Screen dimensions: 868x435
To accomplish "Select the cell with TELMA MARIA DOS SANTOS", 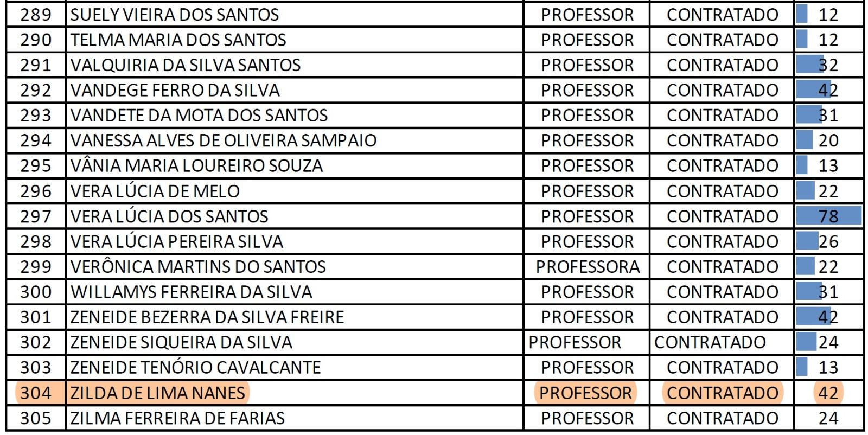I will pyautogui.click(x=178, y=40).
